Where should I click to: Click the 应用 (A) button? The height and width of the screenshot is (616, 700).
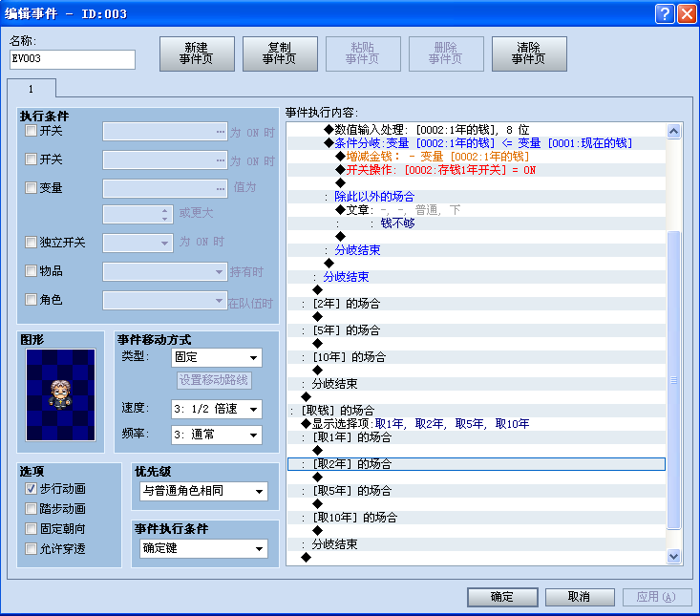tap(657, 597)
